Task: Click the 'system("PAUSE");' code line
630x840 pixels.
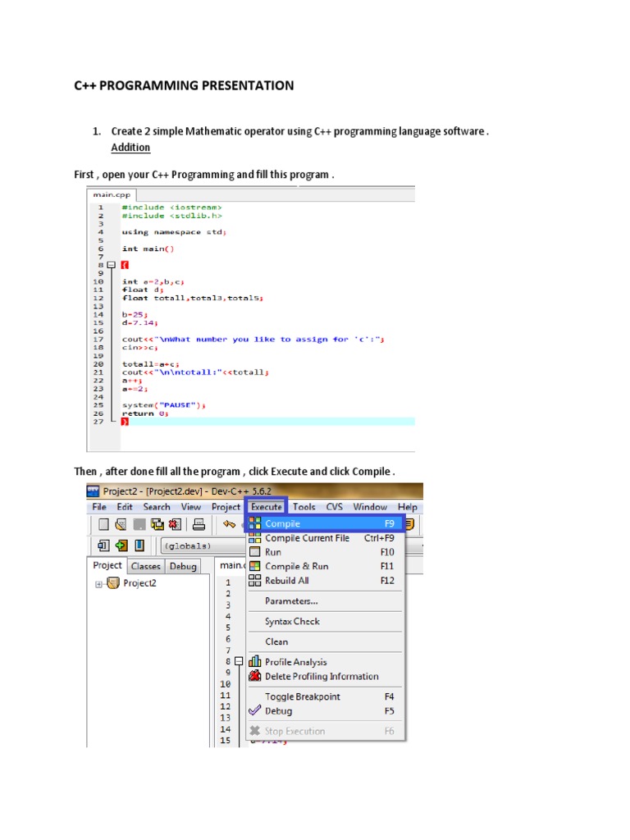Action: tap(163, 405)
